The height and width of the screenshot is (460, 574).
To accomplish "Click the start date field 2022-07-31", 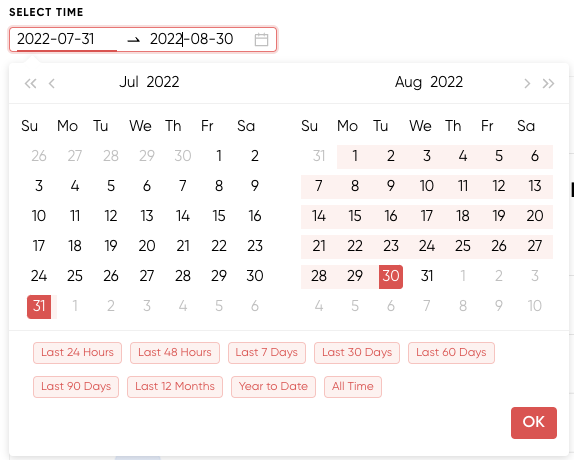I will point(67,39).
